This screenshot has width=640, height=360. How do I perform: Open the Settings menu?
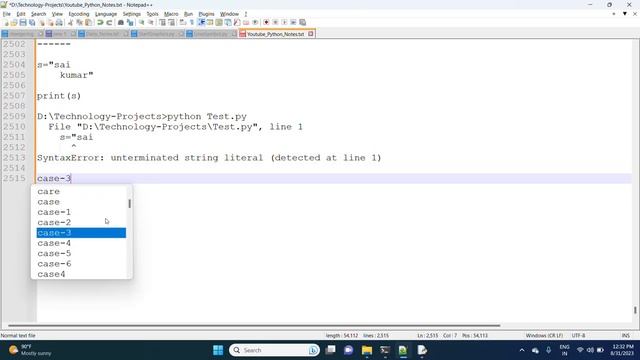[131, 14]
